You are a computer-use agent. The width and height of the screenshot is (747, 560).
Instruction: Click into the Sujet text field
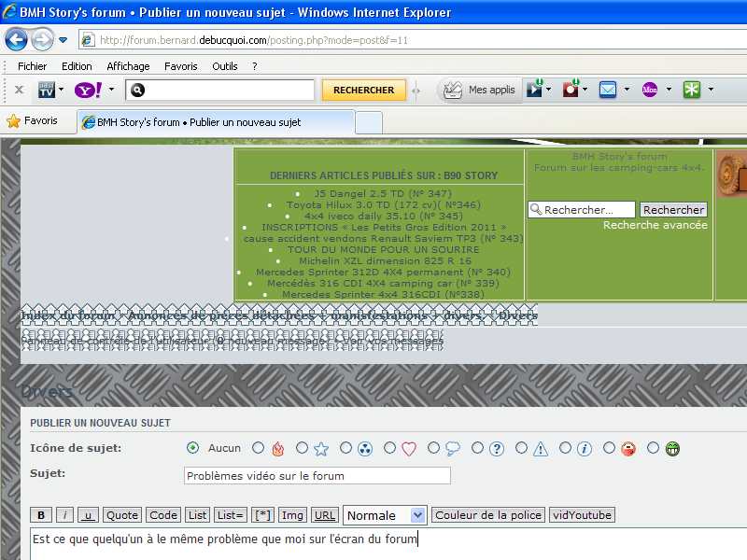pos(317,476)
